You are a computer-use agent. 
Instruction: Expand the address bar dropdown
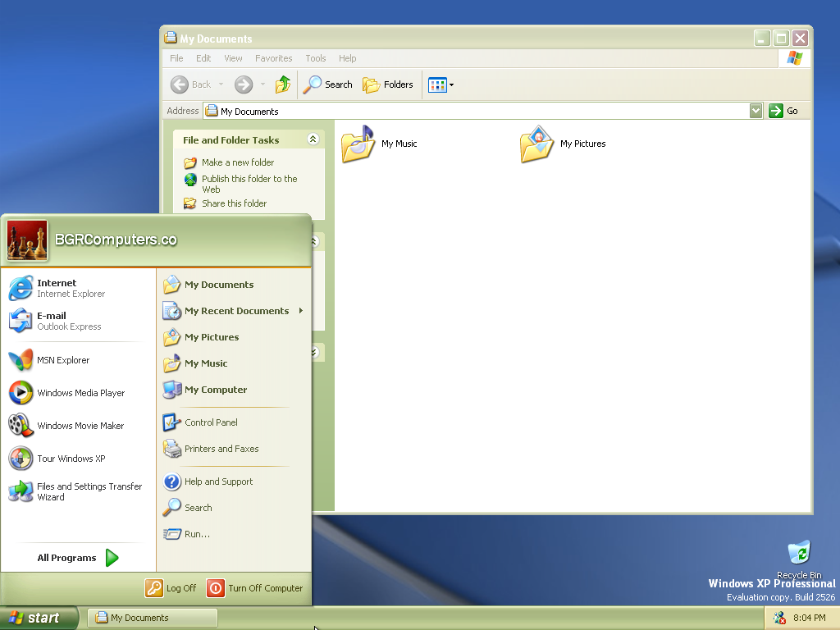756,111
